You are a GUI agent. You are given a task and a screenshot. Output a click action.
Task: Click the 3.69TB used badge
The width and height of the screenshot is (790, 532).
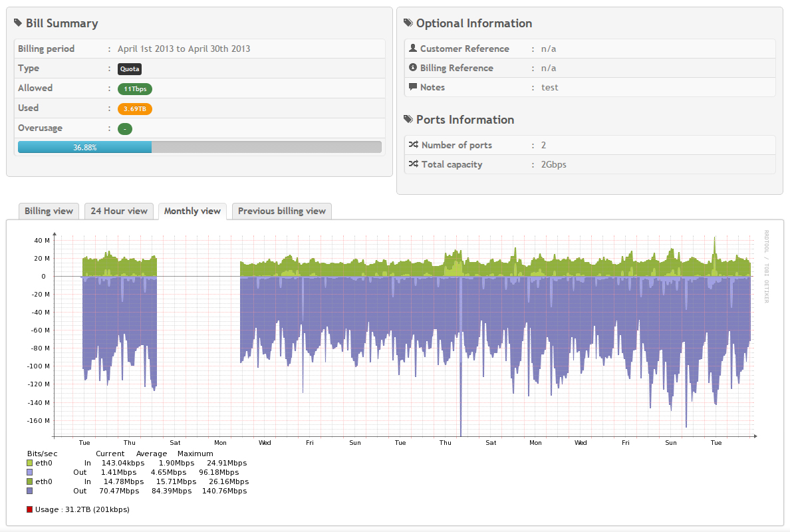coord(134,108)
